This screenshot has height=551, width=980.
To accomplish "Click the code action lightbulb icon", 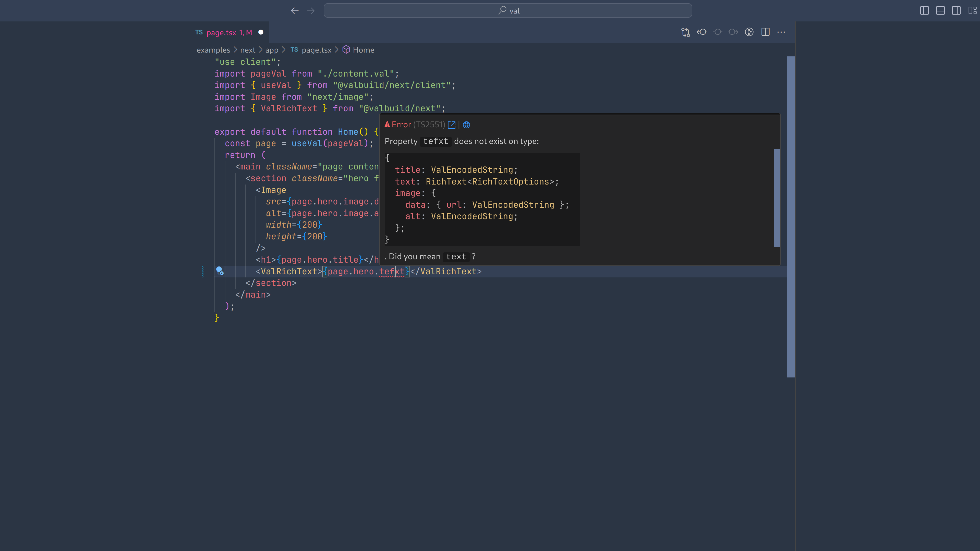I will tap(220, 271).
